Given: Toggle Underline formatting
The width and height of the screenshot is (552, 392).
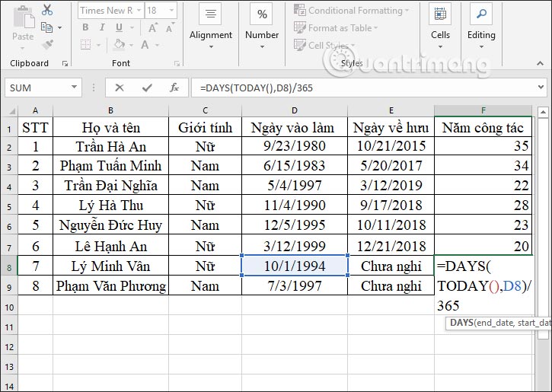Looking at the screenshot, I should tap(119, 27).
